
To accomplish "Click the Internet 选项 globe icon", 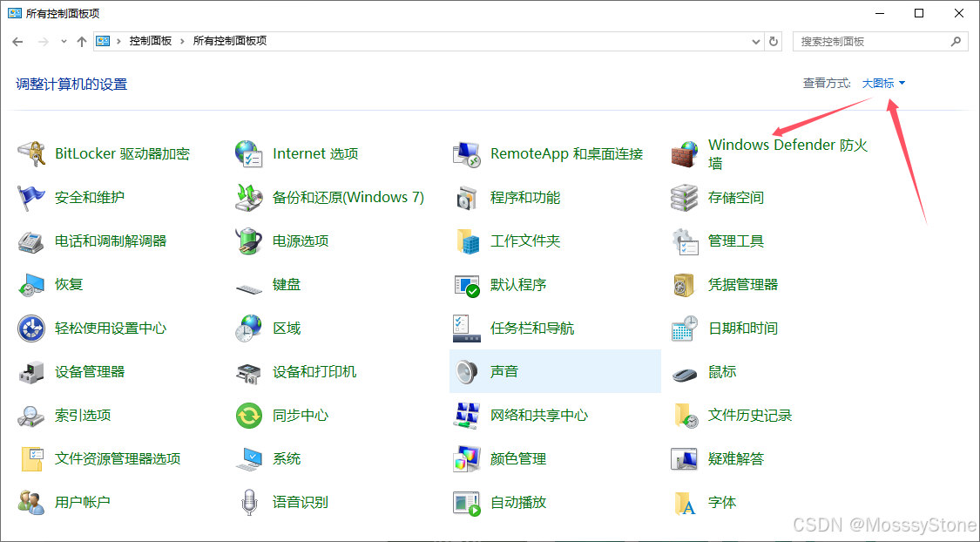I will pos(249,153).
